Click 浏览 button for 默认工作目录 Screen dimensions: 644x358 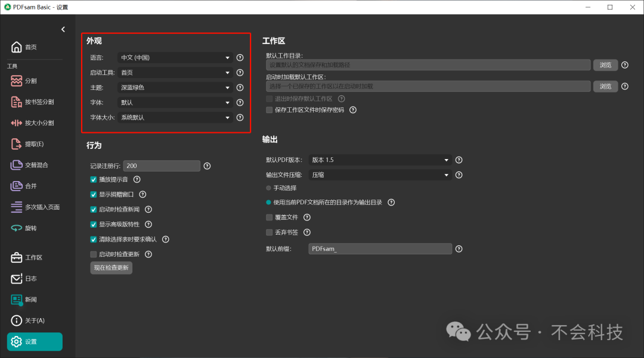(x=605, y=65)
